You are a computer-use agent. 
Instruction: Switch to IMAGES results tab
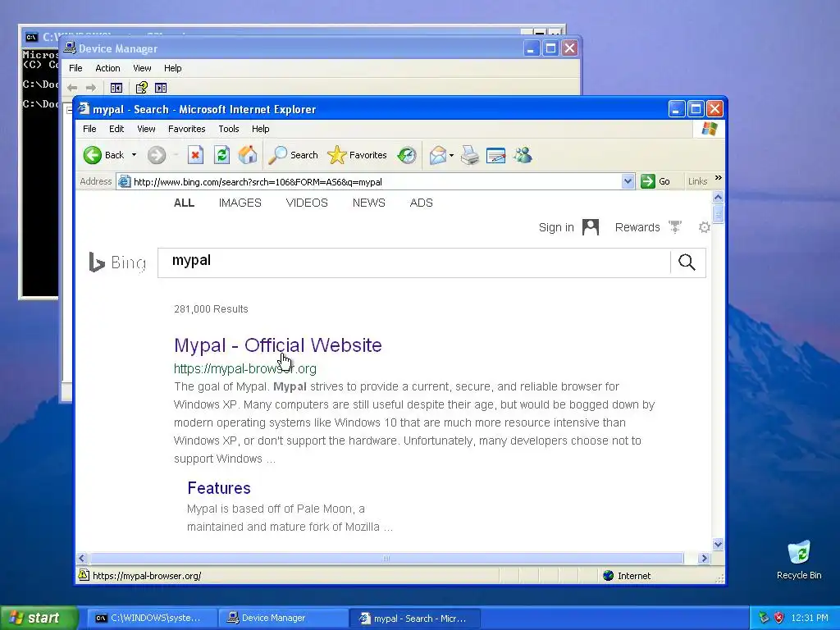[240, 203]
